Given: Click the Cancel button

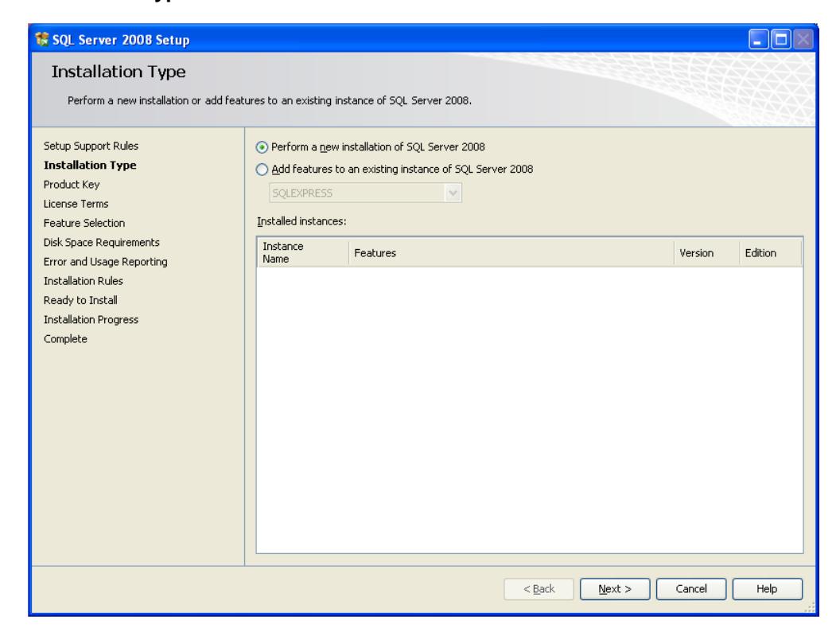Looking at the screenshot, I should [x=691, y=588].
